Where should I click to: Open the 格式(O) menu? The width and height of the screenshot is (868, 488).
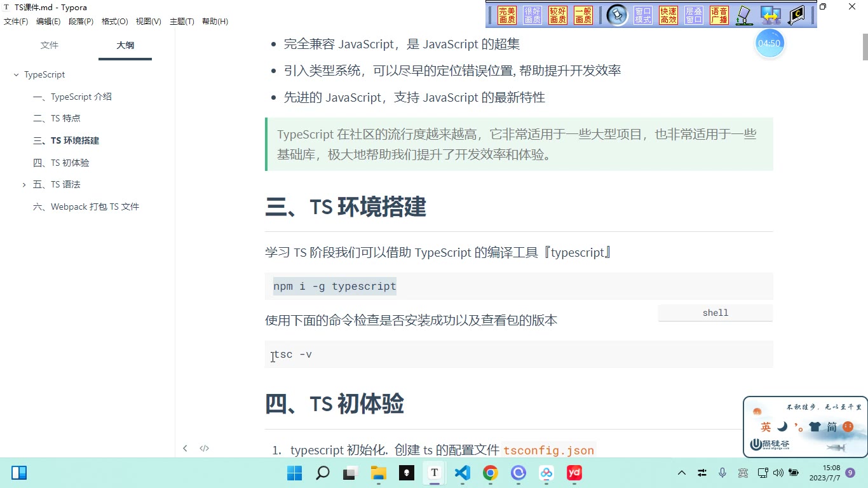pos(115,22)
